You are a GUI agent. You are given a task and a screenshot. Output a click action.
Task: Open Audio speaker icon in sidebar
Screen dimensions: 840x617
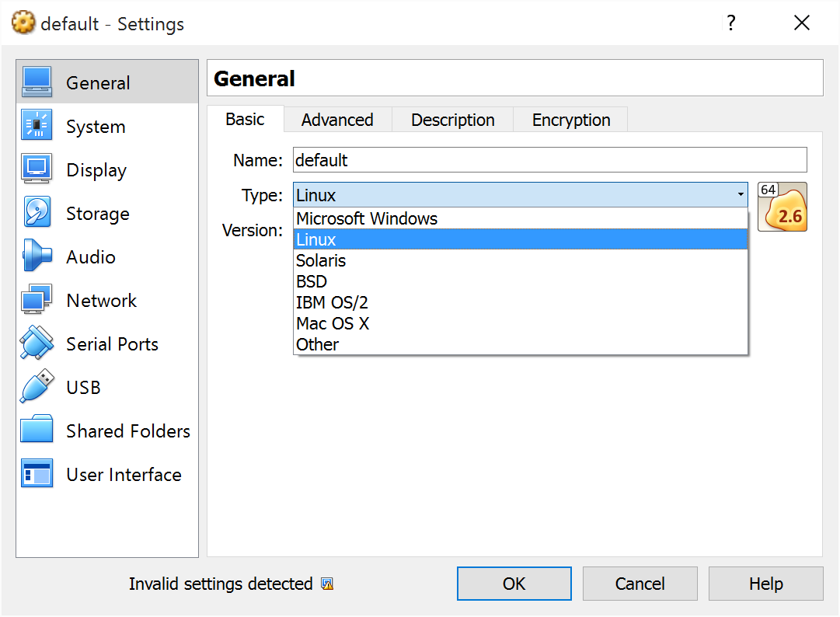point(37,256)
